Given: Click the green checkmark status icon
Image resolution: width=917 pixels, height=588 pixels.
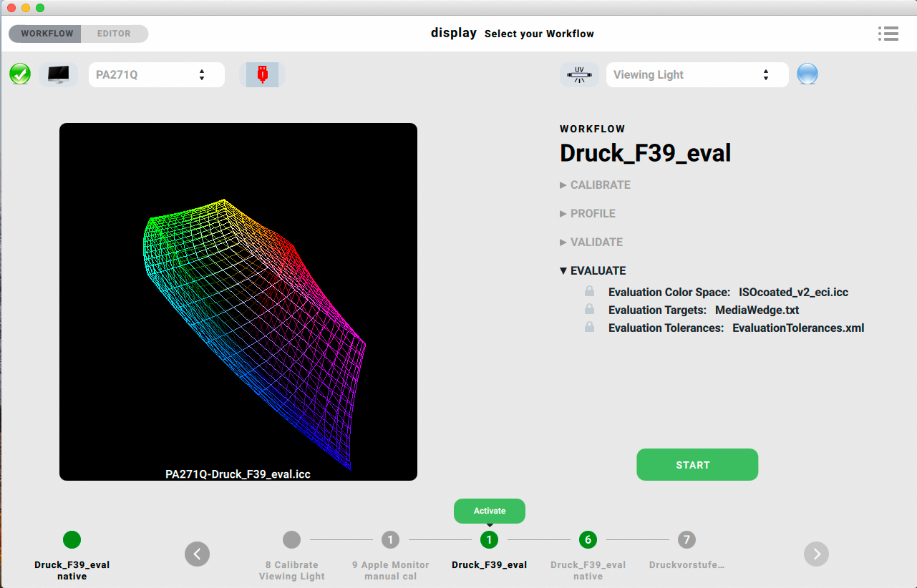Looking at the screenshot, I should pyautogui.click(x=20, y=74).
